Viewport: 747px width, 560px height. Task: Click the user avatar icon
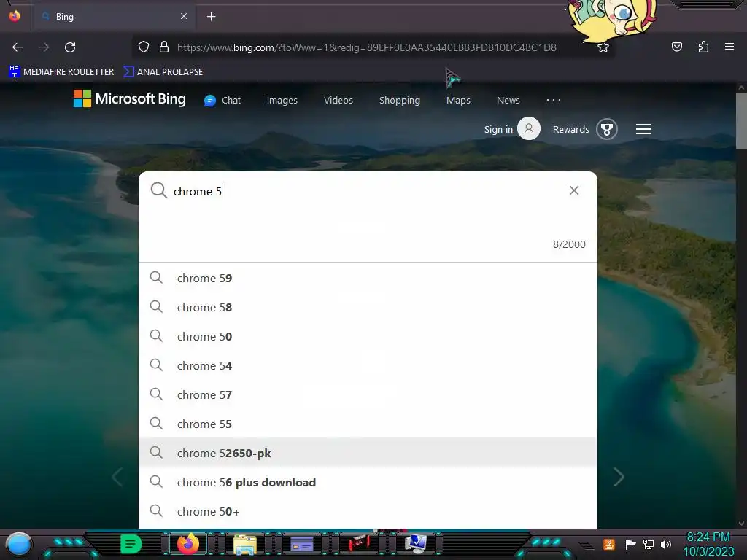pos(529,128)
